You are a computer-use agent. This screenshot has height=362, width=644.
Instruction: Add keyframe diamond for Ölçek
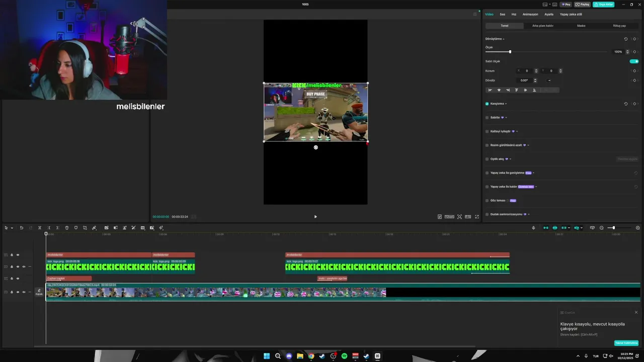634,52
